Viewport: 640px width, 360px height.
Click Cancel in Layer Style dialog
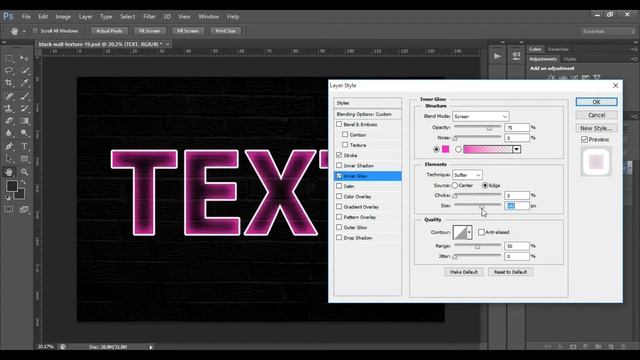(x=596, y=115)
